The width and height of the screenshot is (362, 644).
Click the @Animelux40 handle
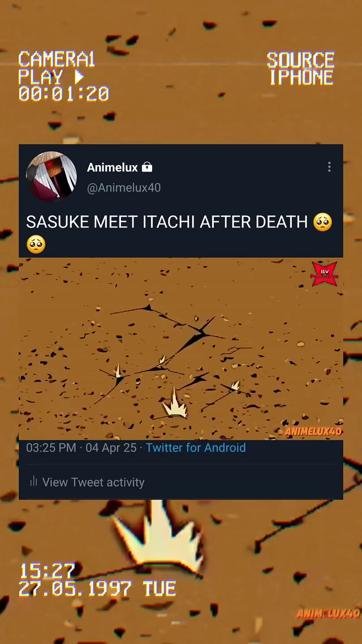(x=123, y=188)
